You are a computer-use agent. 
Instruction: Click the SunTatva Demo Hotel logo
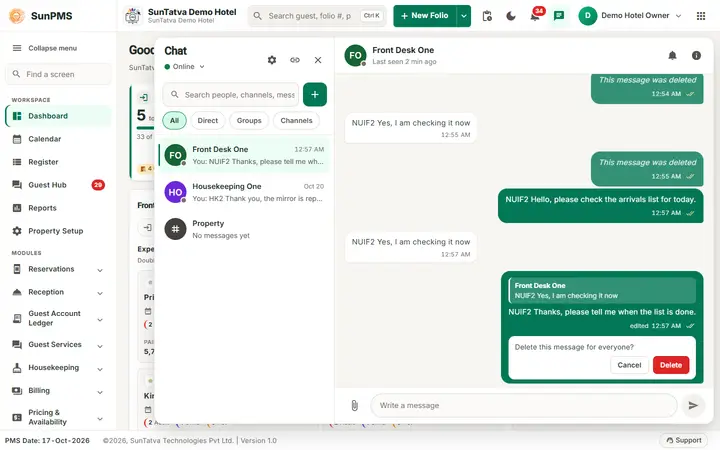point(133,16)
